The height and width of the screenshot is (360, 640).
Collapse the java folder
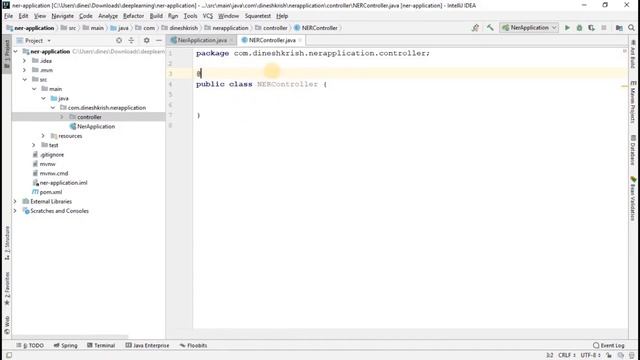tap(43, 98)
